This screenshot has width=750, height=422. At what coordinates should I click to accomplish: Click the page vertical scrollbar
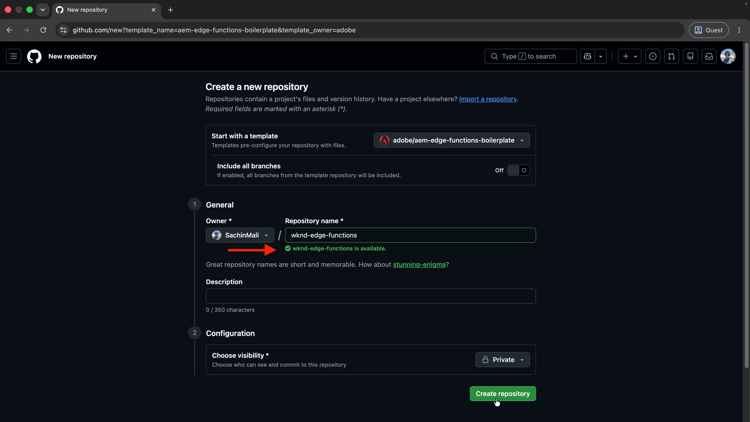(746, 206)
